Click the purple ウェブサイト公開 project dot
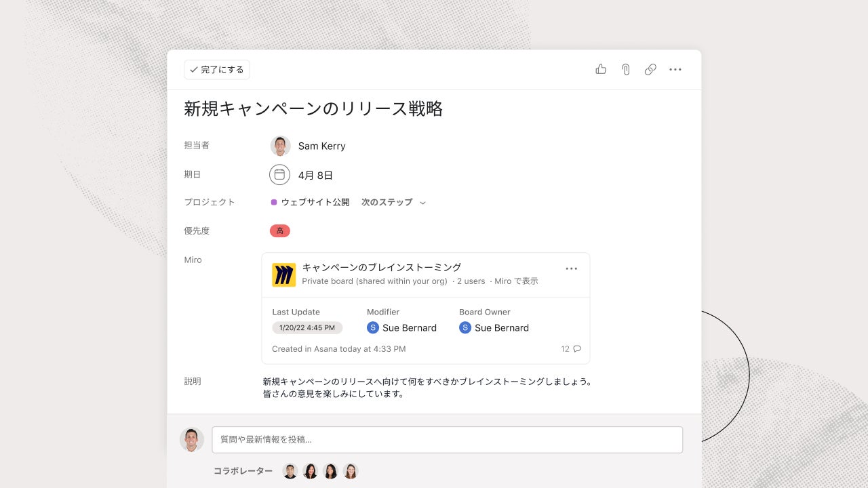The image size is (868, 488). click(274, 202)
